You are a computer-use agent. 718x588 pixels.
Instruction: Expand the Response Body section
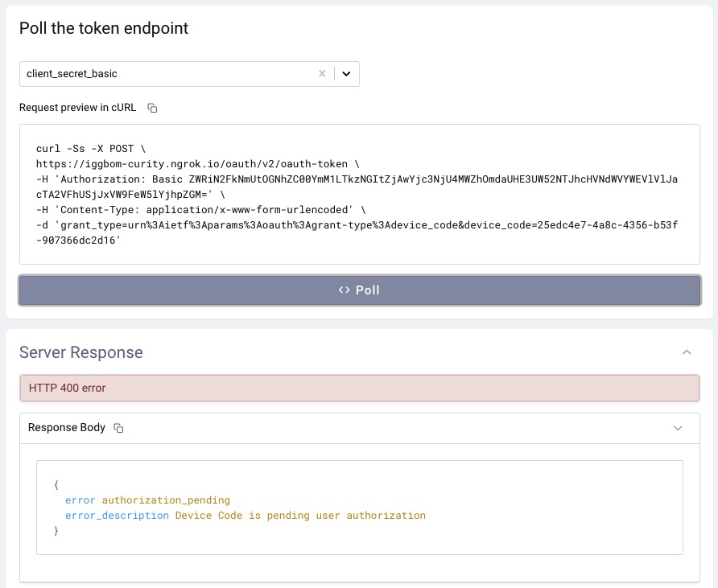pos(678,428)
